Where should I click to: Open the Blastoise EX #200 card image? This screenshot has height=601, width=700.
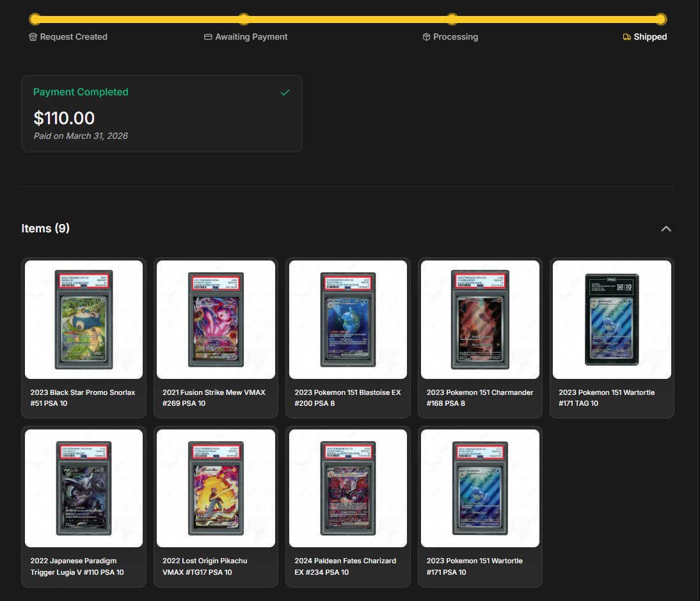coord(348,319)
